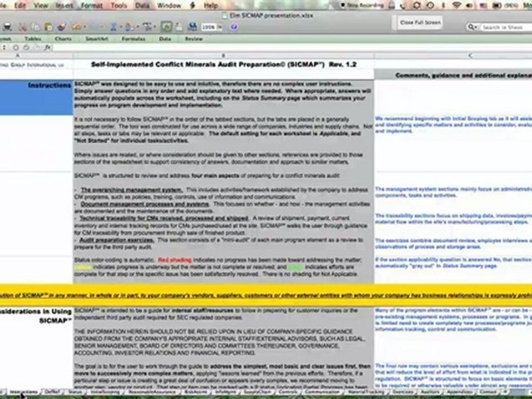This screenshot has height=399, width=532.
Task: Click the Close Full Screen button
Action: (x=420, y=22)
